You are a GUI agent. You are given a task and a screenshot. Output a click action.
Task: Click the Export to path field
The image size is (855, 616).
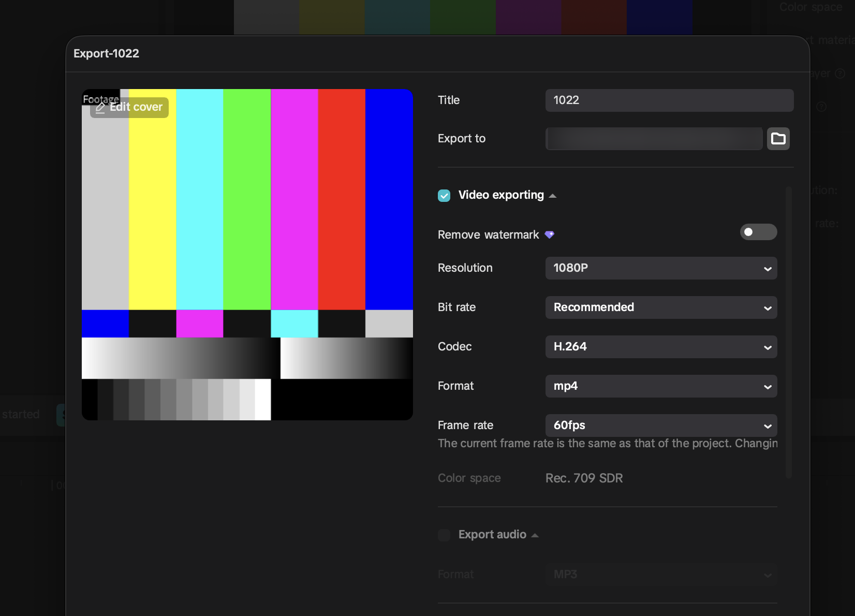[654, 139]
